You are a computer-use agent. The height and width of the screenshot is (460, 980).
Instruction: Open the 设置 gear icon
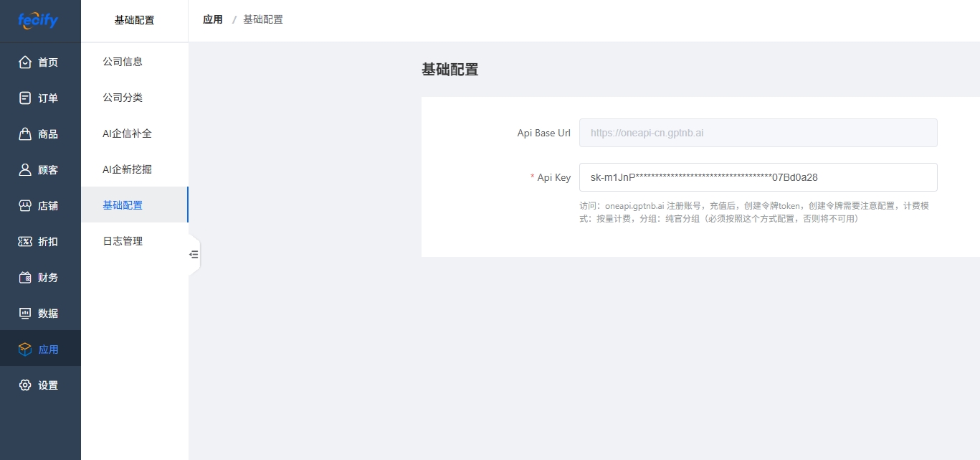coord(25,385)
